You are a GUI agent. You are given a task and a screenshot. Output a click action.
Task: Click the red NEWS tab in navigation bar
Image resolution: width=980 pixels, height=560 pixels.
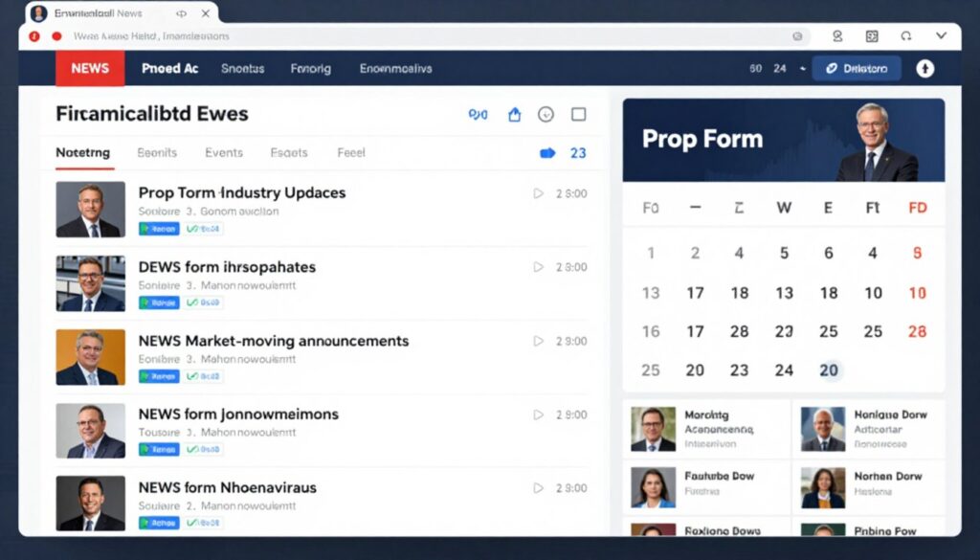[x=90, y=68]
